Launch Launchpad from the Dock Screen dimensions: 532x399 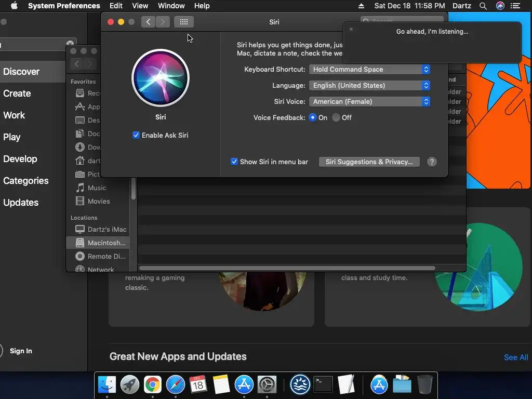coord(129,384)
